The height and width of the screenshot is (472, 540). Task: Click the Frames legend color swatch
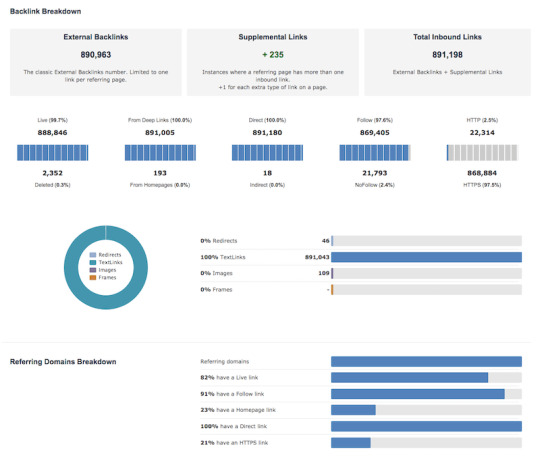pos(93,277)
